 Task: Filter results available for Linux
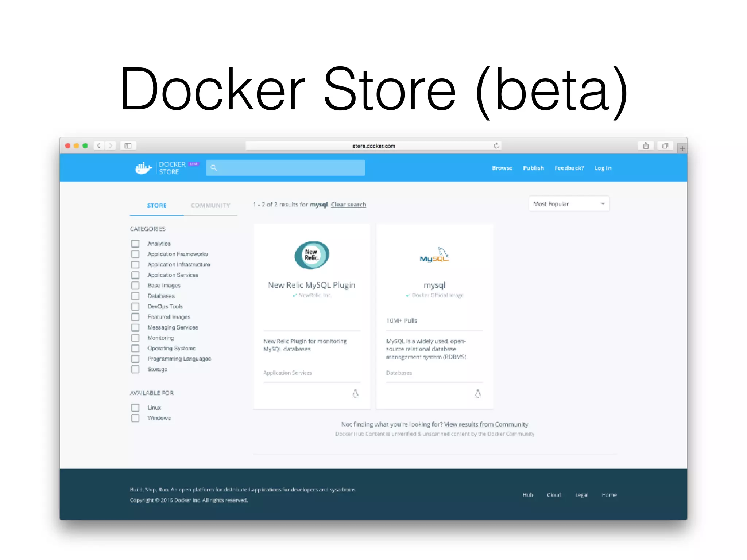(x=135, y=408)
